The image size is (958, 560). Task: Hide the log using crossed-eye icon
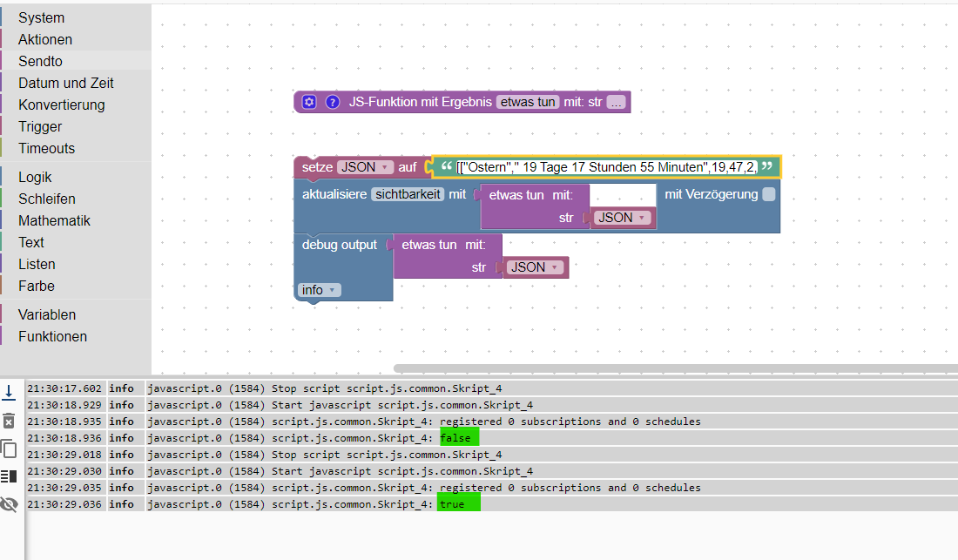(9, 504)
